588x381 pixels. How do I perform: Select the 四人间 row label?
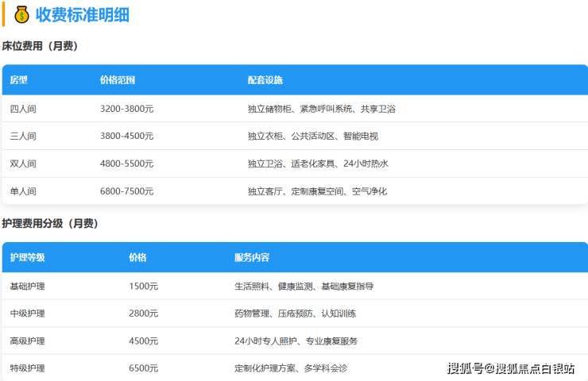coord(23,109)
